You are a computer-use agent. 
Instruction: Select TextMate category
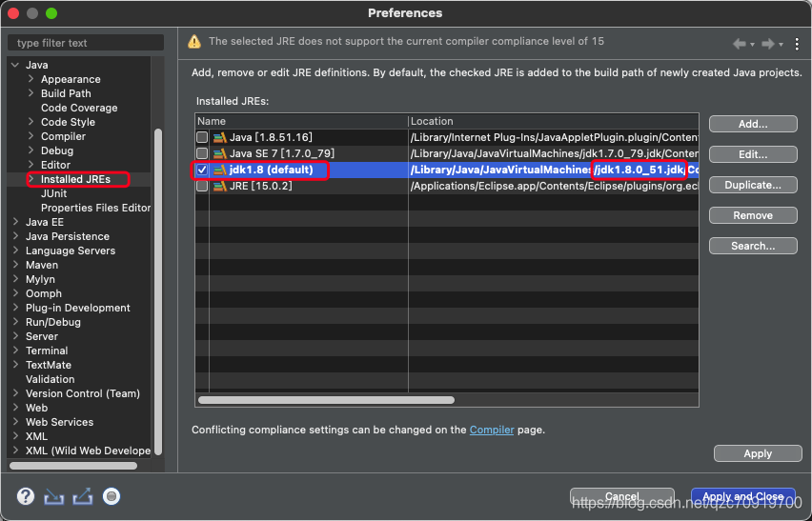click(x=49, y=365)
